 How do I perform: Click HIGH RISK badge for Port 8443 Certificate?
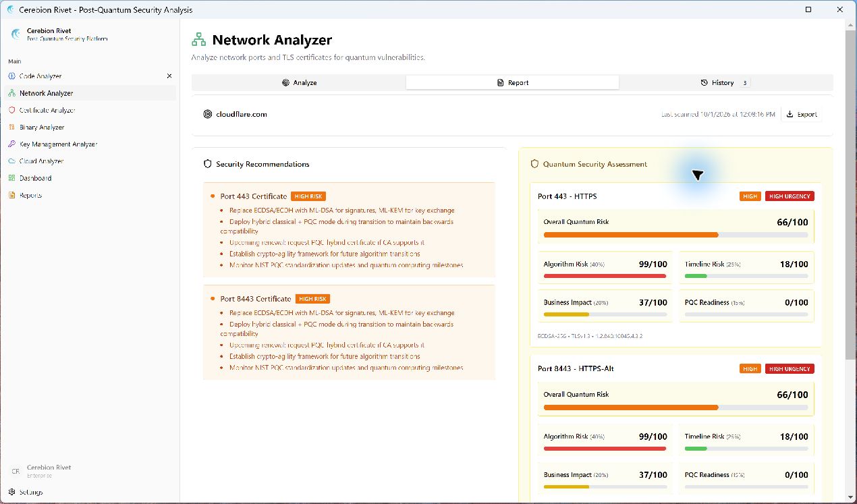[x=312, y=299]
